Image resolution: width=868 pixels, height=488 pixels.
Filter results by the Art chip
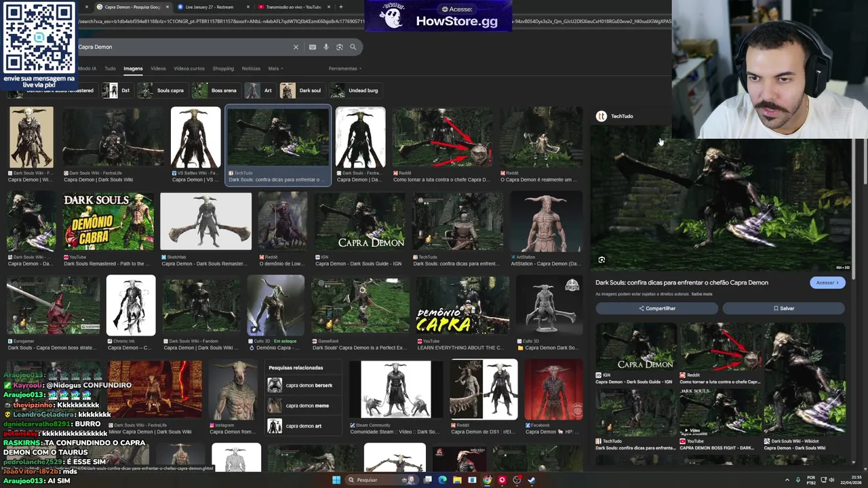[260, 90]
